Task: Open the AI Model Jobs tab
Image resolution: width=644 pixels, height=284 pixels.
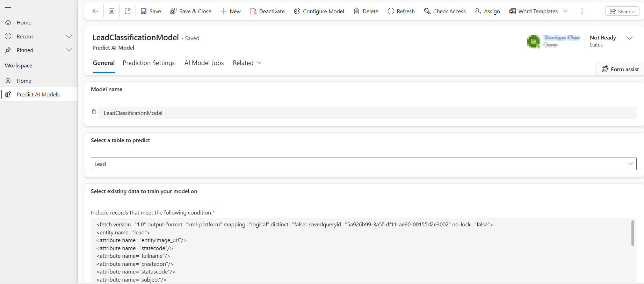Action: (204, 63)
